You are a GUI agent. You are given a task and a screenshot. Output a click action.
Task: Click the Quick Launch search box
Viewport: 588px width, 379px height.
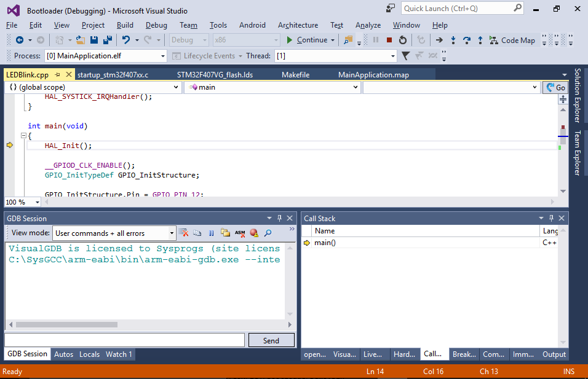click(x=462, y=8)
